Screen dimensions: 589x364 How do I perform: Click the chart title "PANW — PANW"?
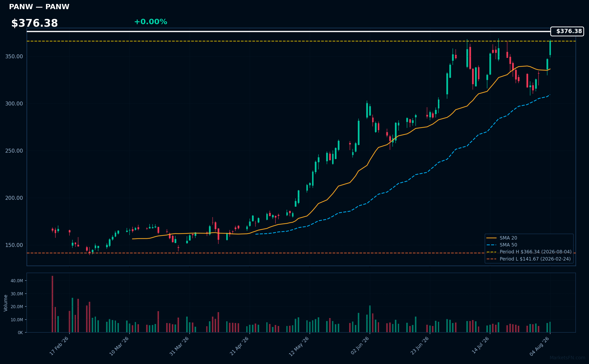point(39,7)
